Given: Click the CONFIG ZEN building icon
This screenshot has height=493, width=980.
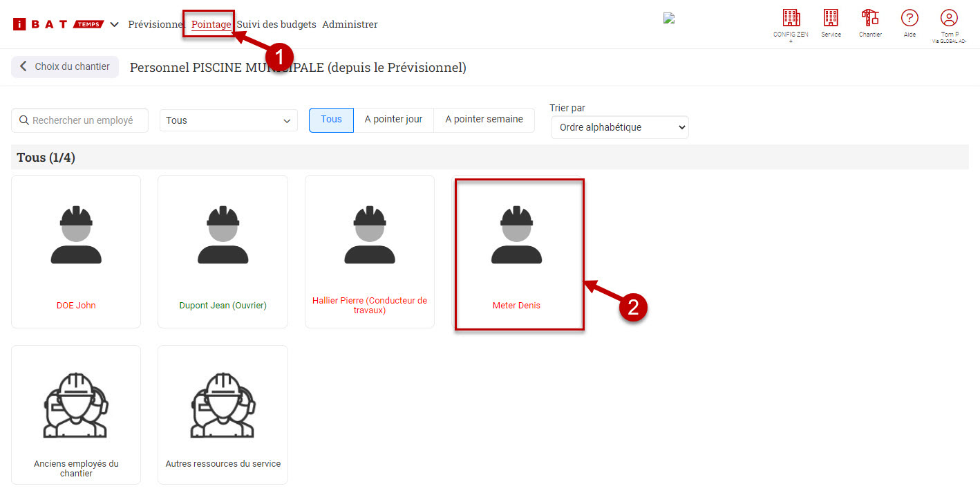Looking at the screenshot, I should [791, 18].
